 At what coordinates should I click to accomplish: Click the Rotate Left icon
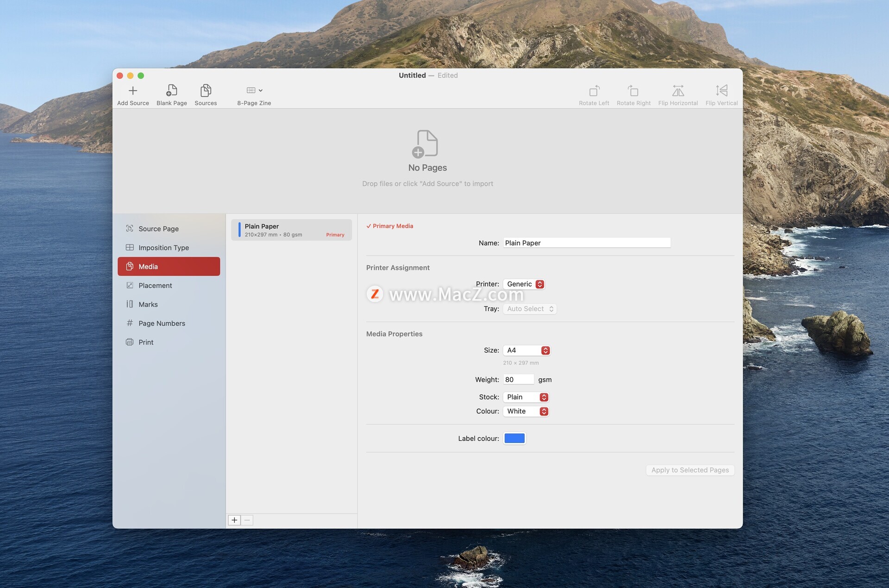[594, 91]
